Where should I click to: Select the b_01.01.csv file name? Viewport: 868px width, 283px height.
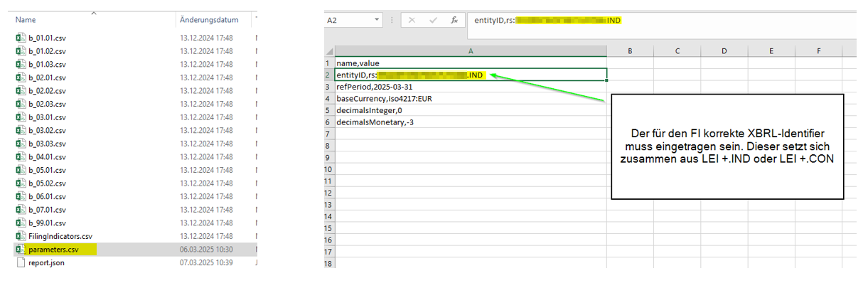click(x=47, y=38)
